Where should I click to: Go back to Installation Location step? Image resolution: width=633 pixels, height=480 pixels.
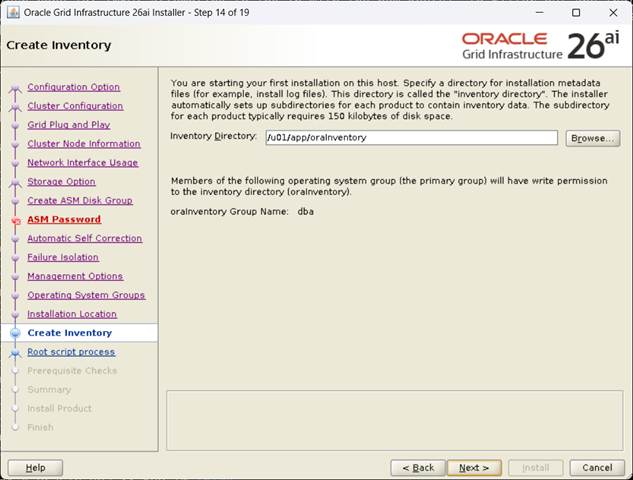pyautogui.click(x=72, y=314)
